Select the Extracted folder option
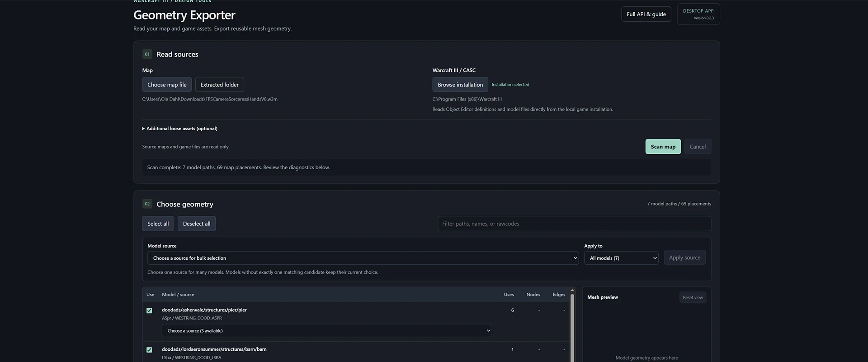This screenshot has height=362, width=868. coord(220,85)
